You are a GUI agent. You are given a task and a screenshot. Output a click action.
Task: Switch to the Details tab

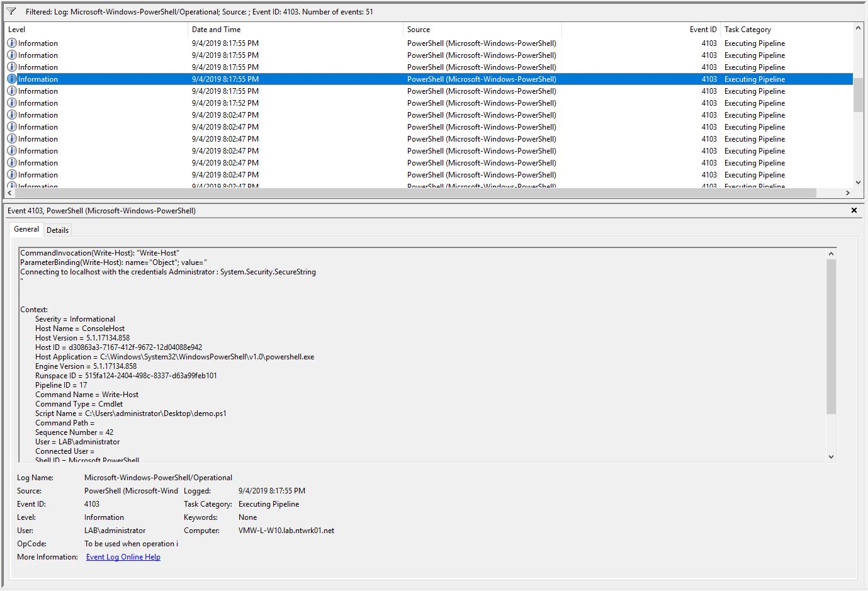coord(57,230)
